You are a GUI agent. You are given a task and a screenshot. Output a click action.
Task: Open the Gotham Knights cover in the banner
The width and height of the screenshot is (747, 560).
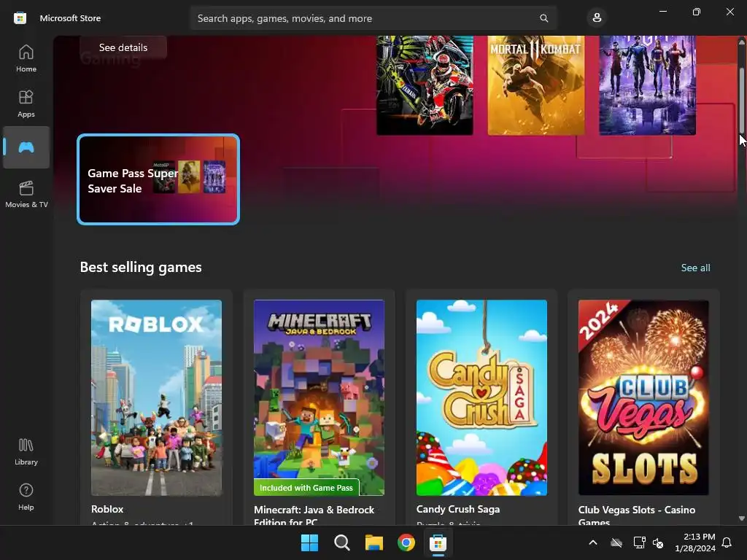click(x=647, y=85)
